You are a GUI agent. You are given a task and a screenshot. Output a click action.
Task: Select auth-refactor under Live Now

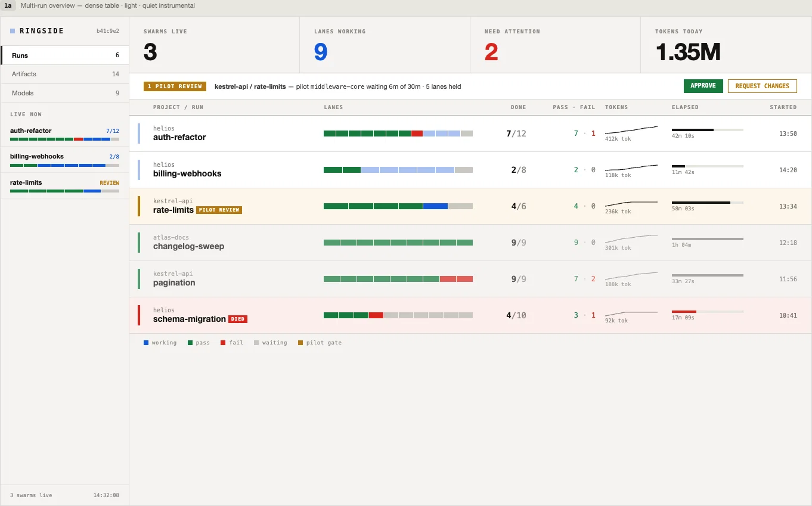pyautogui.click(x=64, y=134)
